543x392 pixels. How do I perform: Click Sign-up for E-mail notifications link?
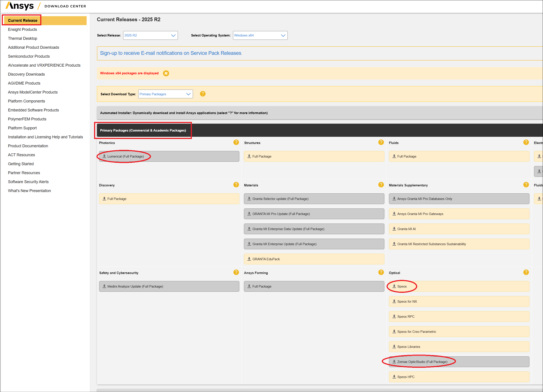coord(171,53)
